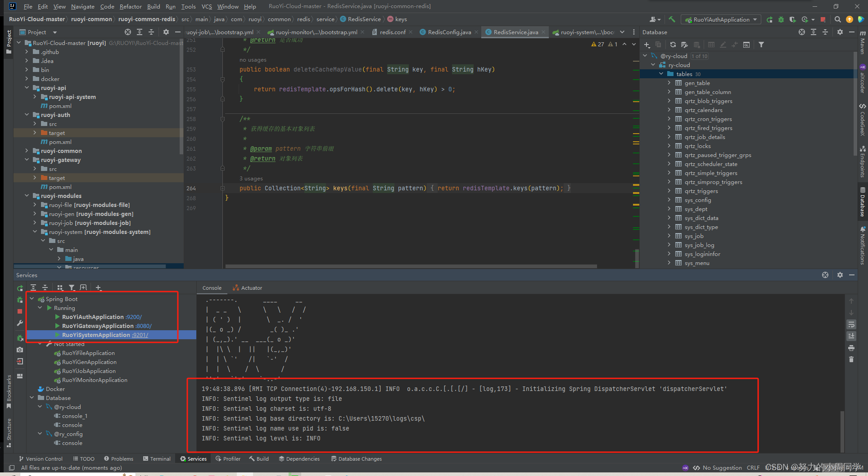The height and width of the screenshot is (476, 868).
Task: Edit run configuration wrench in Services sidebar
Action: tap(20, 323)
